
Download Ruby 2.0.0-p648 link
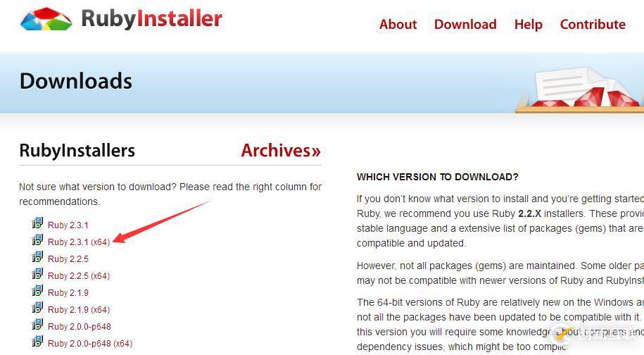80,326
